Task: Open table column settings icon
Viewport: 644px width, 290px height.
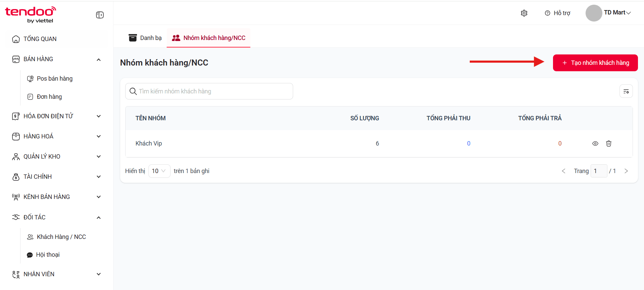Action: pos(626,91)
